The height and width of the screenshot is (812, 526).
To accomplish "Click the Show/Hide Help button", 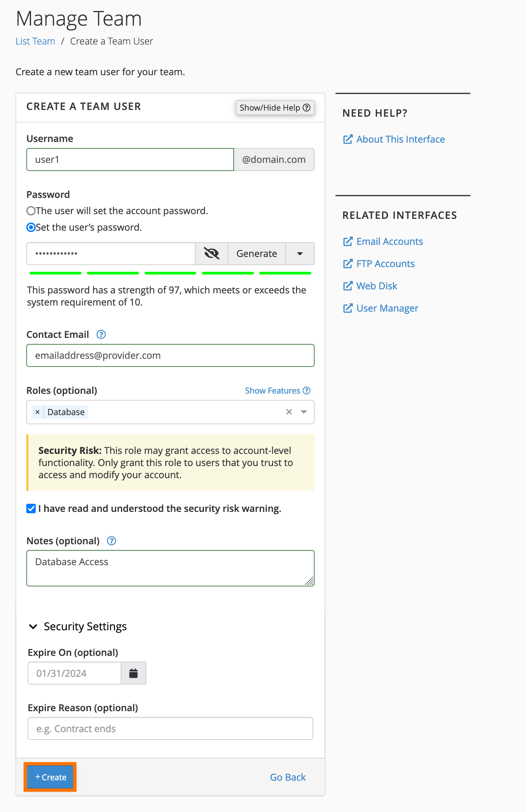I will pyautogui.click(x=275, y=108).
